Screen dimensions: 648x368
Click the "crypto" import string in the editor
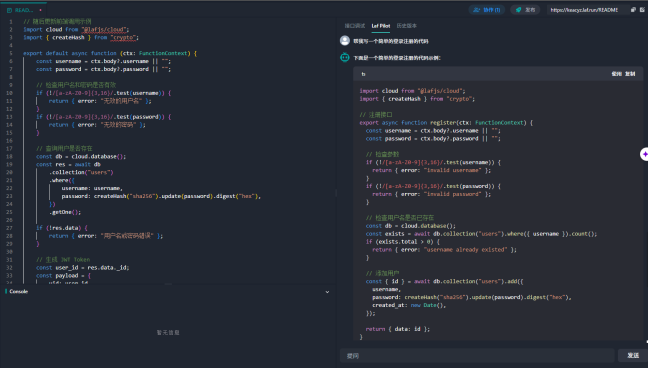(x=124, y=37)
